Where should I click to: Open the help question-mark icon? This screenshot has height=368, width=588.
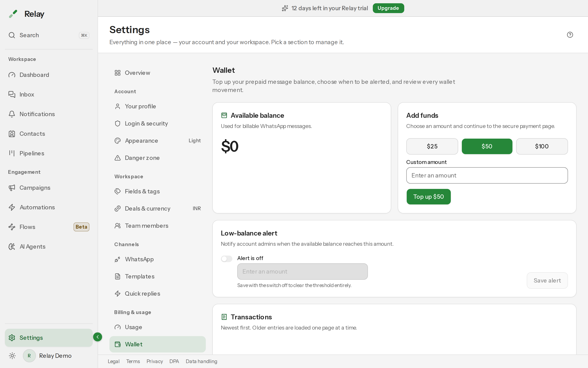[570, 35]
